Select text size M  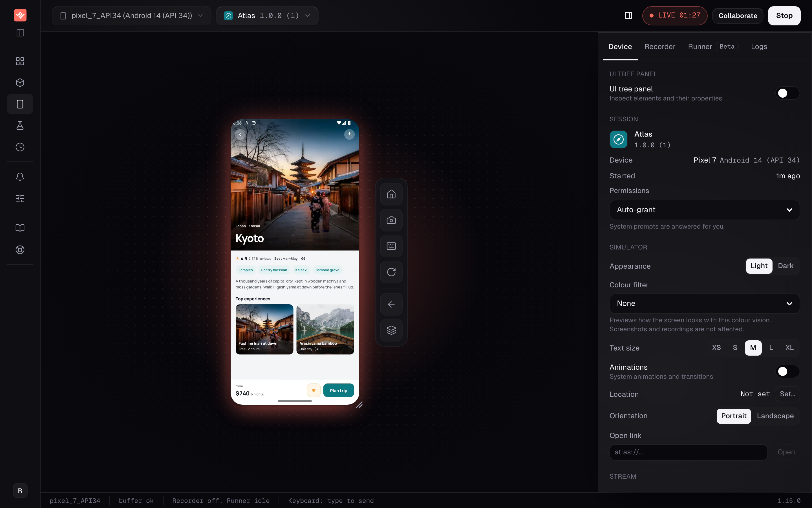pos(753,348)
